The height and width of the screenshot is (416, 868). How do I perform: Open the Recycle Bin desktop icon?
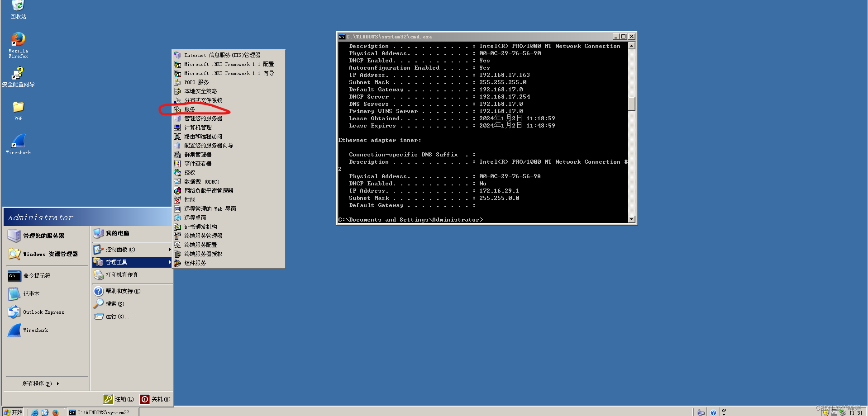pyautogui.click(x=18, y=9)
